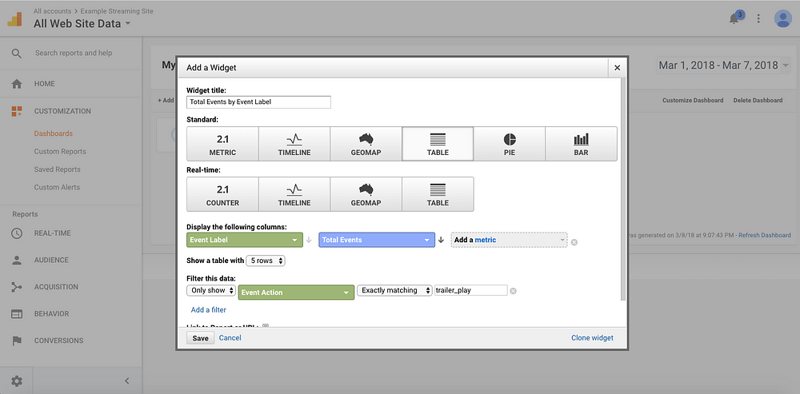The width and height of the screenshot is (800, 394).
Task: Click Refresh Dashboard link
Action: pyautogui.click(x=765, y=235)
